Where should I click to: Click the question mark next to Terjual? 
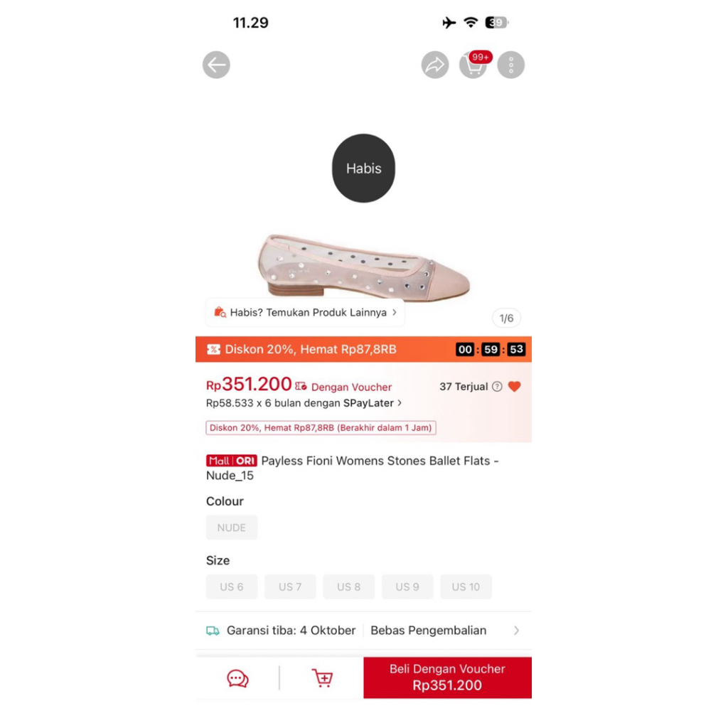pyautogui.click(x=497, y=386)
